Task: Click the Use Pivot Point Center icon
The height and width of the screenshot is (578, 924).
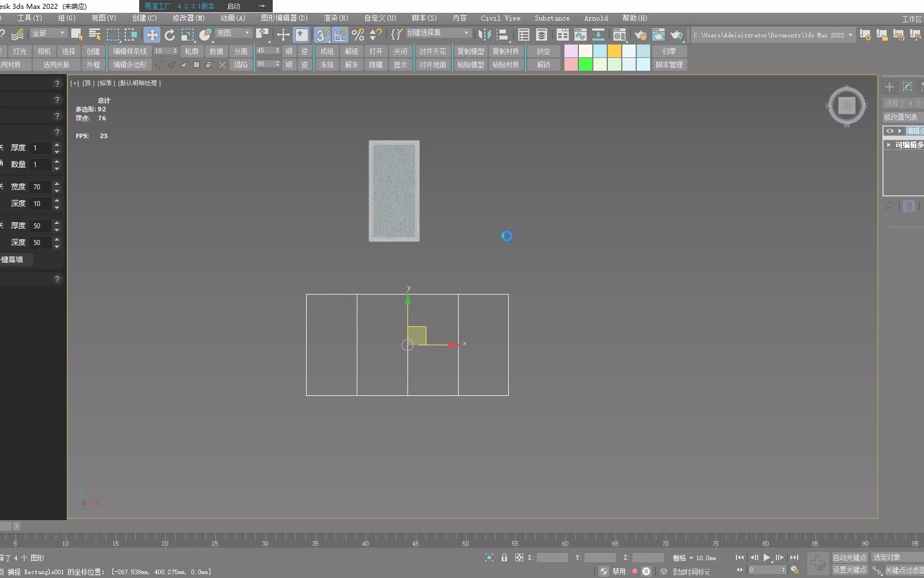Action: coord(262,35)
